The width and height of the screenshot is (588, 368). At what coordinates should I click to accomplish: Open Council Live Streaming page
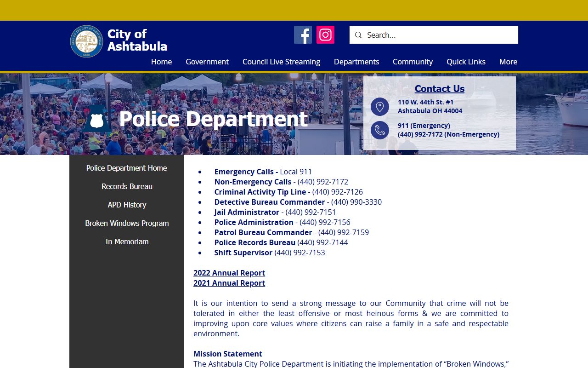[281, 62]
